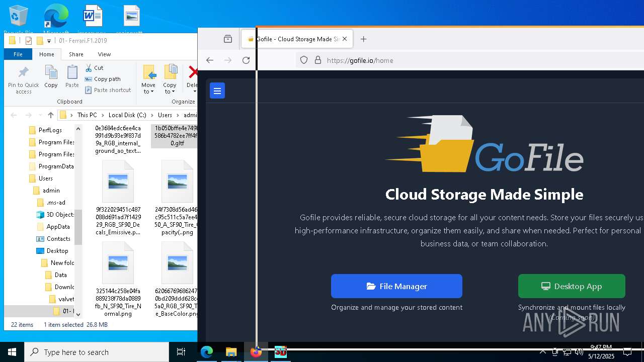Open the Action Center notifications icon
The width and height of the screenshot is (644, 362).
tap(627, 352)
